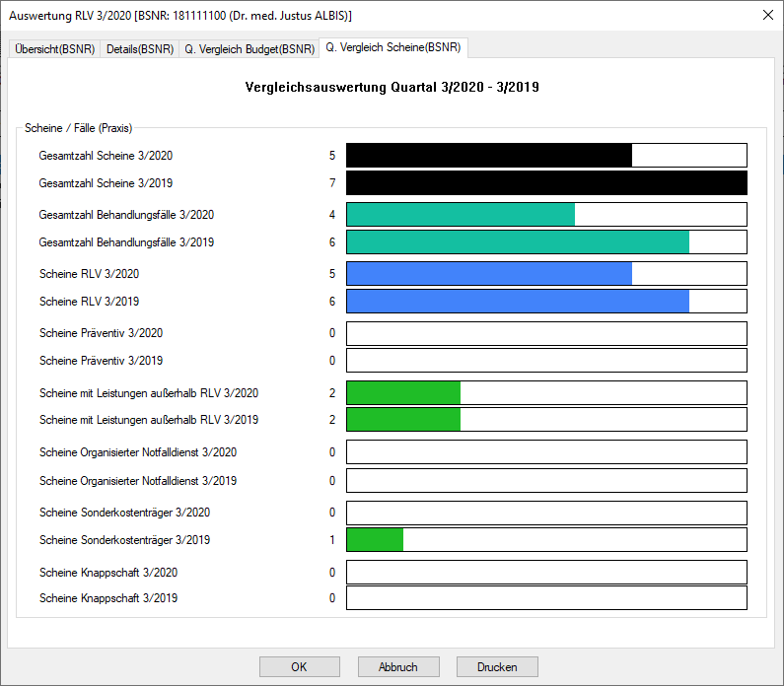
Task: Open the Details(BSNR) tab
Action: coord(139,48)
